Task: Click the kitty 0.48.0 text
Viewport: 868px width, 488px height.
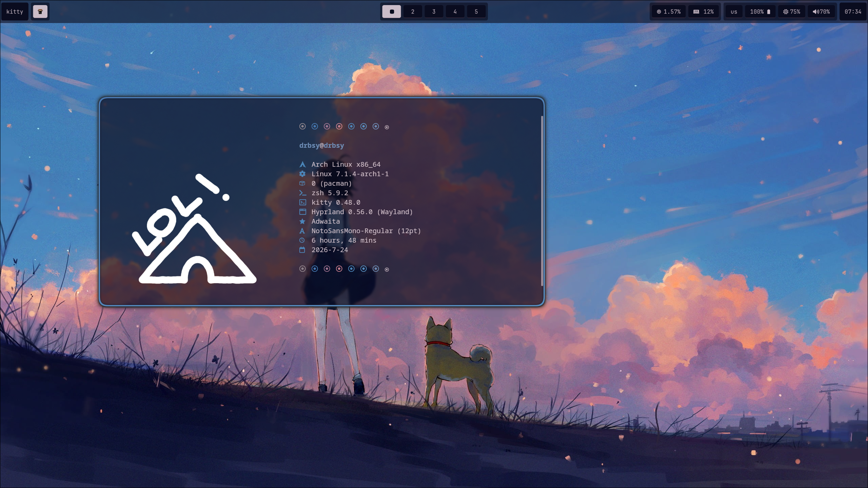Action: [336, 202]
